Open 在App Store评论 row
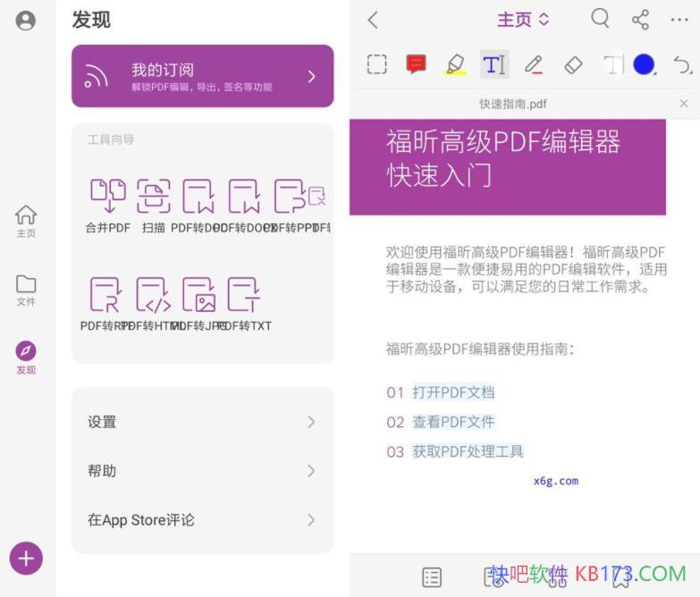Image resolution: width=700 pixels, height=597 pixels. pyautogui.click(x=202, y=520)
